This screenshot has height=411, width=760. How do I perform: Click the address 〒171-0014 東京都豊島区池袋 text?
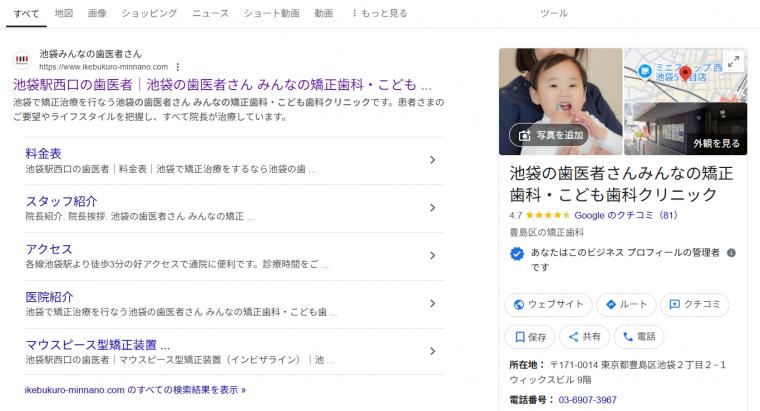pos(618,372)
